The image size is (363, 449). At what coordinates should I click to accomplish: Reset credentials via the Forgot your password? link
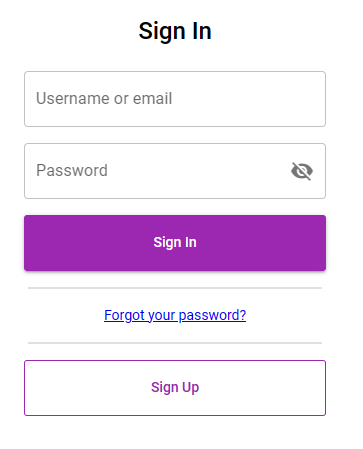[x=175, y=315]
